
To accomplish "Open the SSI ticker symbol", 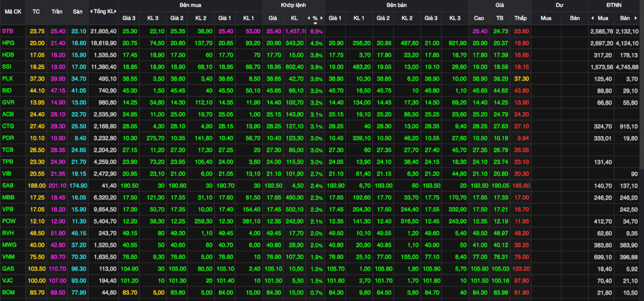I will tap(6, 67).
